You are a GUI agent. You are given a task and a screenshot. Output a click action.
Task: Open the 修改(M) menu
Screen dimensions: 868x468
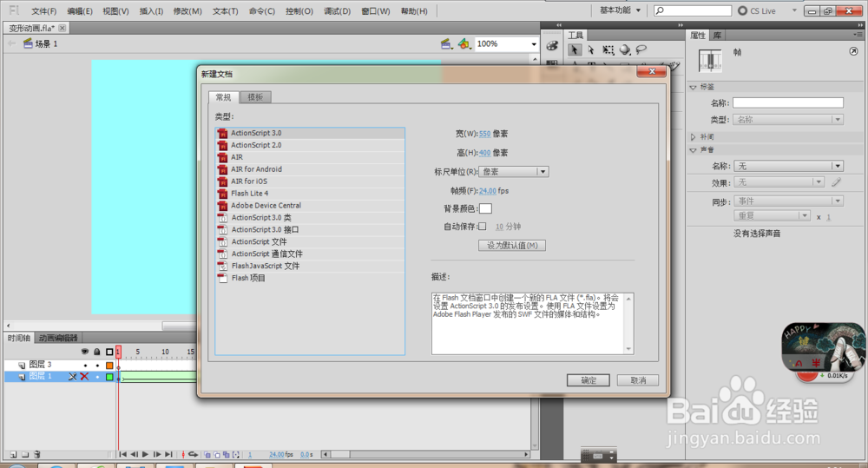click(187, 11)
